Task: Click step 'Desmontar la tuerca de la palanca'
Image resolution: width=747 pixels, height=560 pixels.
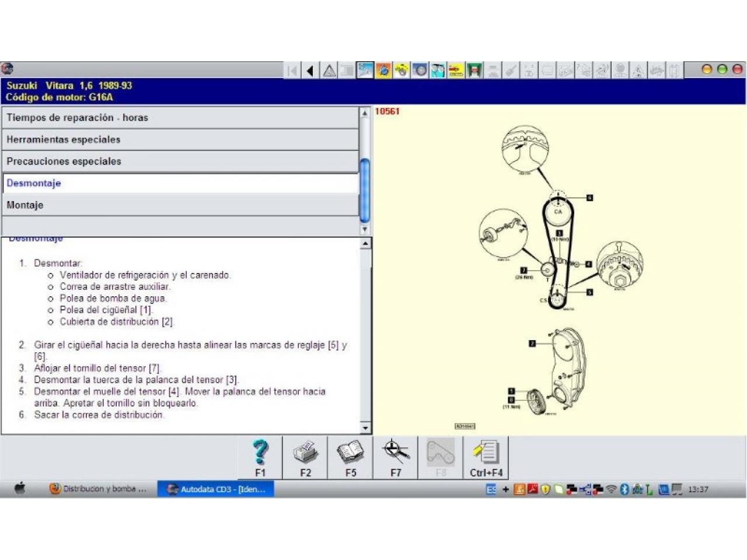Action: click(137, 380)
